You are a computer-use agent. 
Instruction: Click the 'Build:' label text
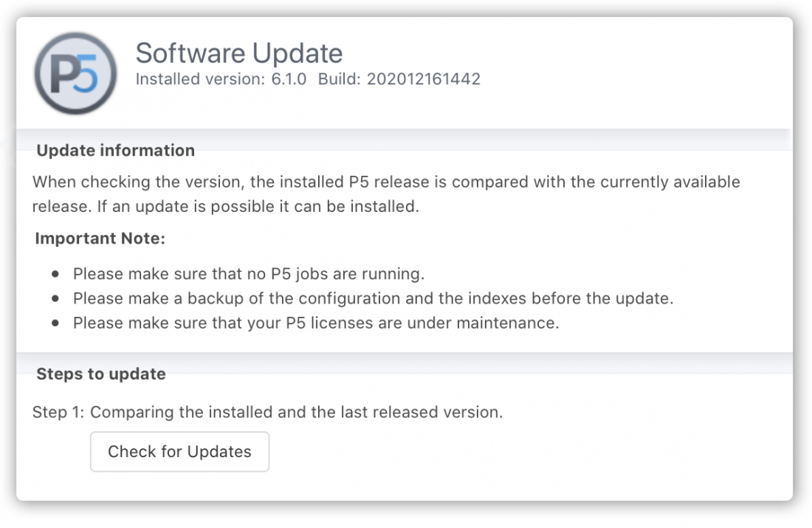click(x=340, y=79)
